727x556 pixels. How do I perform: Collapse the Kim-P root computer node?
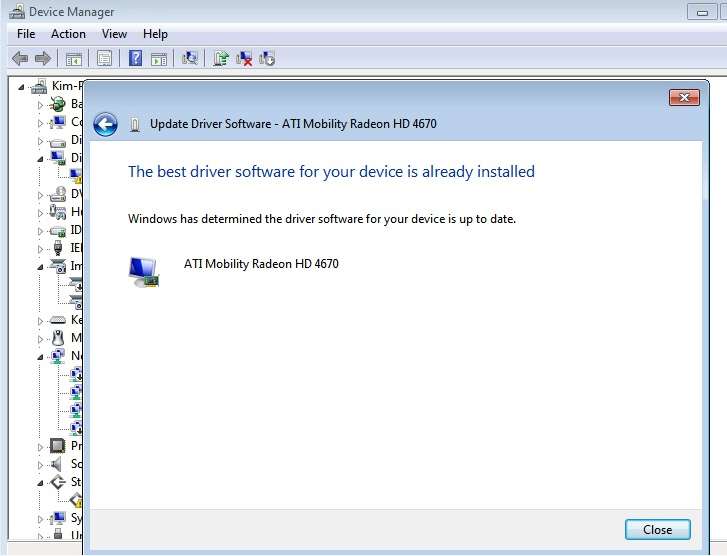click(21, 87)
